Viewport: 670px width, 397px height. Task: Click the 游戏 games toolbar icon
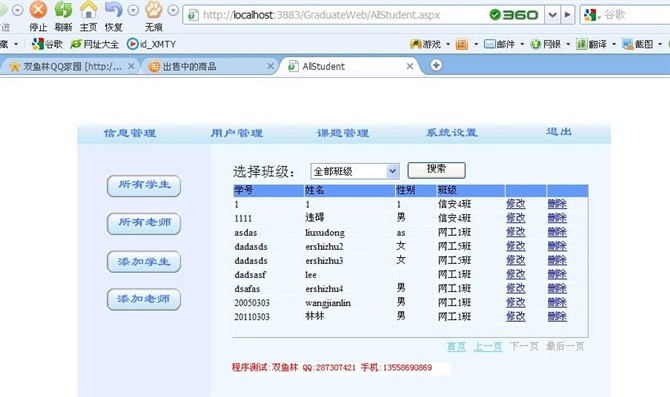425,44
